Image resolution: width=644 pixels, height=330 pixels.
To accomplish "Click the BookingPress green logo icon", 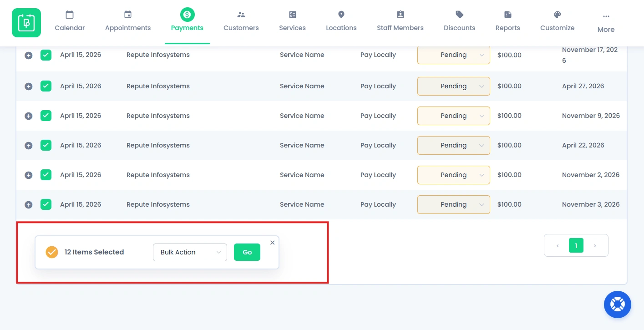I will (x=26, y=23).
